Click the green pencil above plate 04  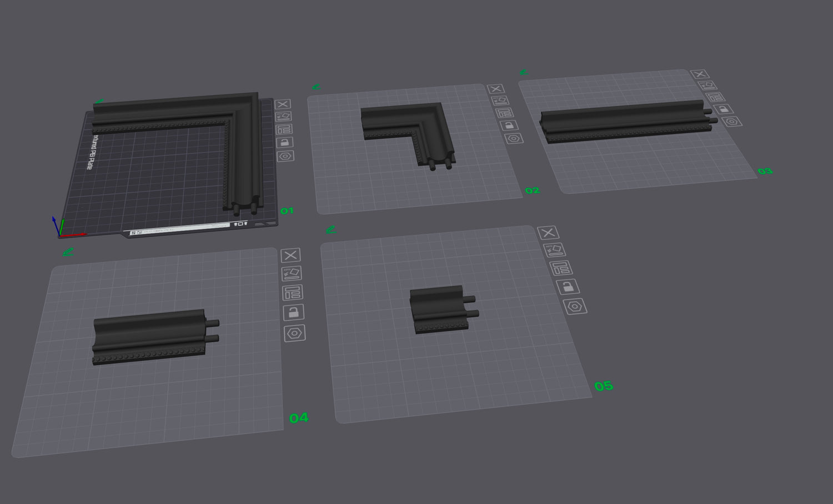[x=68, y=252]
